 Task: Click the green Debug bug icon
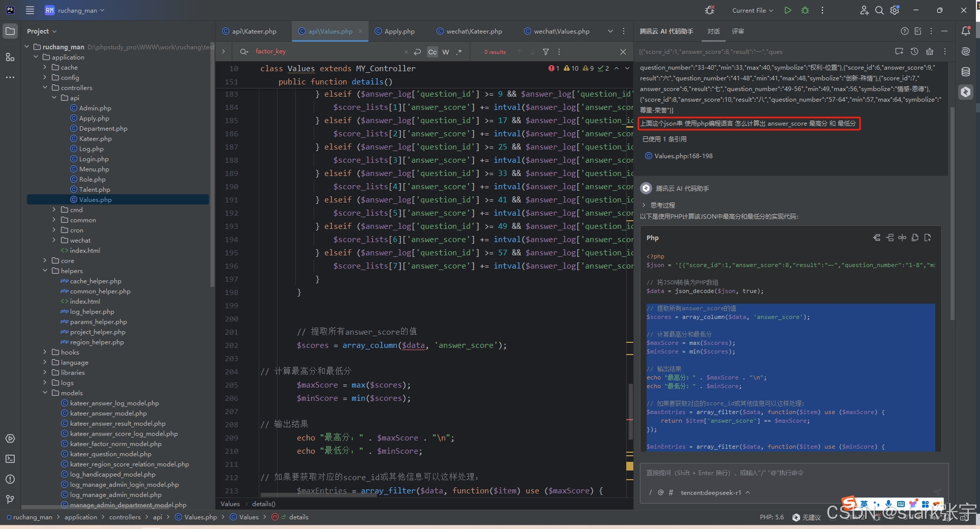pos(805,10)
